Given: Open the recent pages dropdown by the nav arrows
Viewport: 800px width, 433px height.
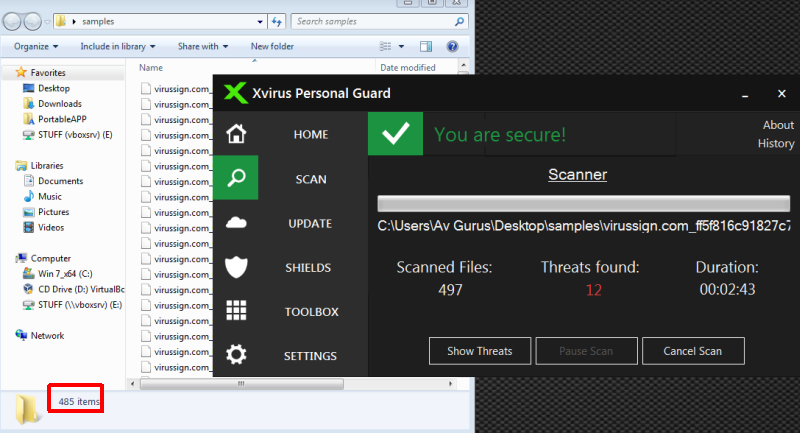Looking at the screenshot, I should (x=47, y=22).
